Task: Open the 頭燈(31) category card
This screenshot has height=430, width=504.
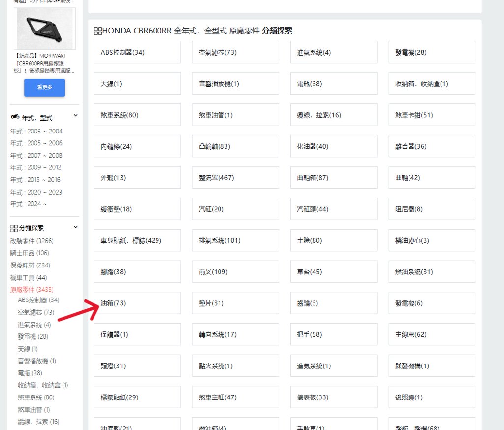Action: point(137,365)
